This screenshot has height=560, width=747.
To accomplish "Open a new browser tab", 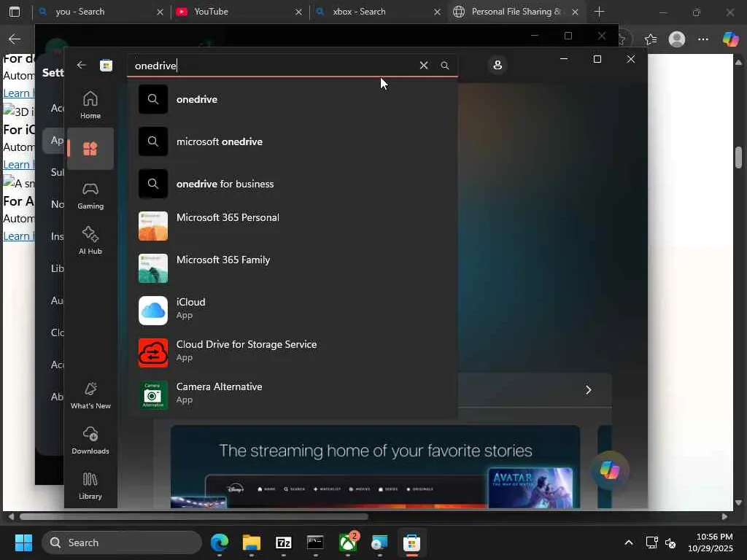I will (x=600, y=12).
